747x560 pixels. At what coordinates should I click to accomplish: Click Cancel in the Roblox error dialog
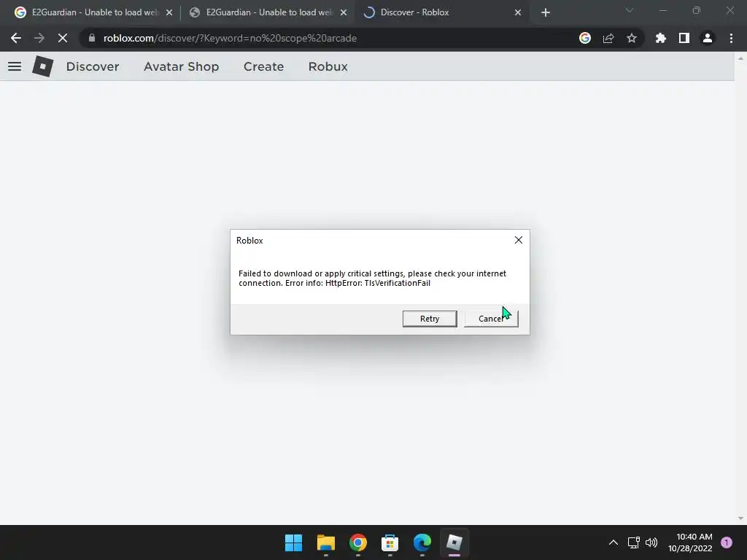click(491, 319)
